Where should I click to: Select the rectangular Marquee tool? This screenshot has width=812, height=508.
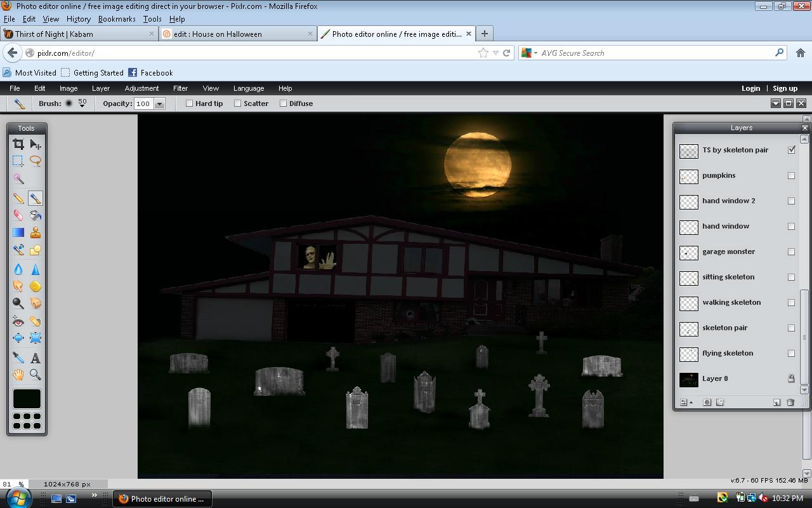18,161
